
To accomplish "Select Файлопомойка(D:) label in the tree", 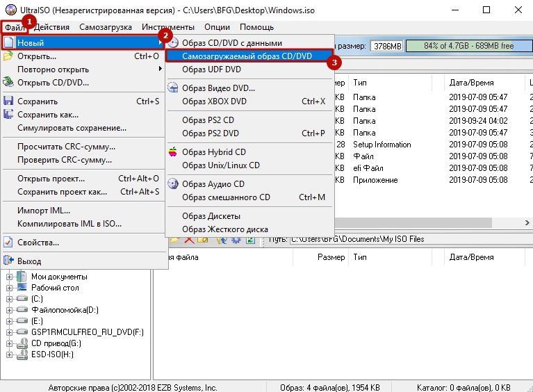I will tap(65, 310).
